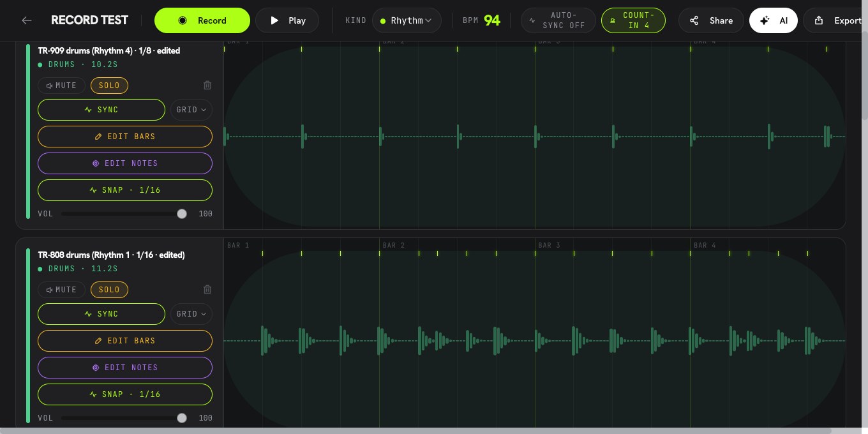Click BAR 1 marker in TR-808 timeline
The width and height of the screenshot is (868, 434).
point(238,245)
